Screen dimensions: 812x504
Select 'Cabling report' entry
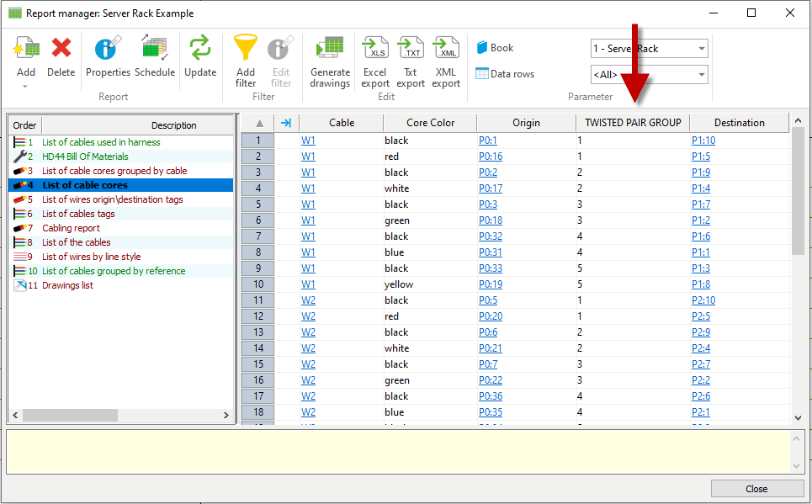tap(71, 228)
